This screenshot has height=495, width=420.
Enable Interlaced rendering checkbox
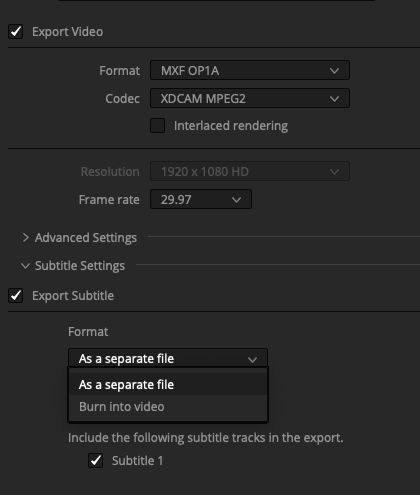157,126
